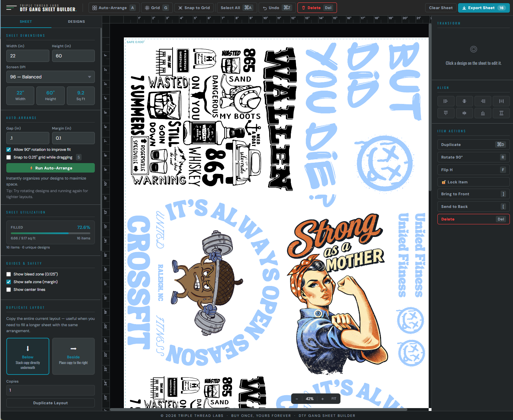The width and height of the screenshot is (513, 420).
Task: Enable Snap to 0.25" grid while dragging
Action: [9, 157]
